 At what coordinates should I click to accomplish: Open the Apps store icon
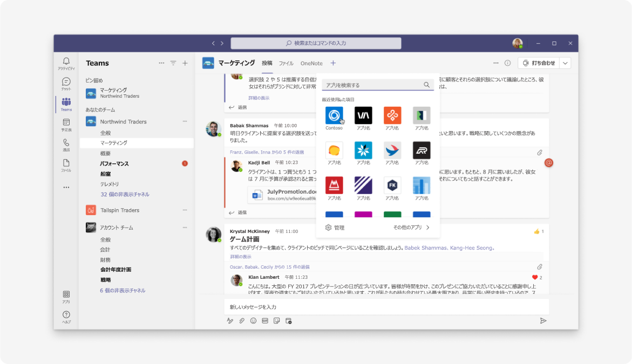(x=66, y=297)
